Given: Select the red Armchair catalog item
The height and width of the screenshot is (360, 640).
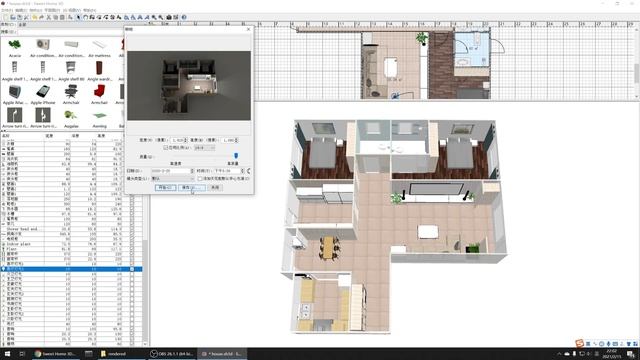Looking at the screenshot, I should 99,95.
